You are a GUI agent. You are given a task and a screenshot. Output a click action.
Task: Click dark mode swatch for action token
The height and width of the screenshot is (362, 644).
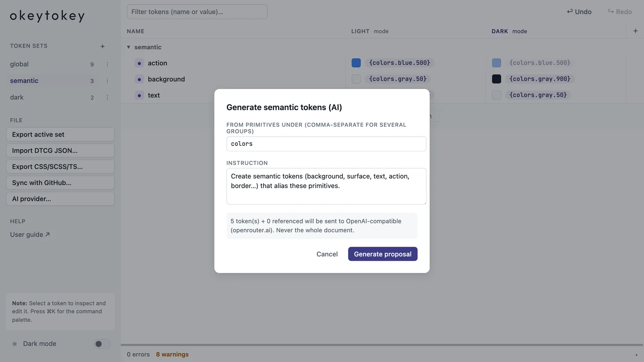(x=497, y=63)
